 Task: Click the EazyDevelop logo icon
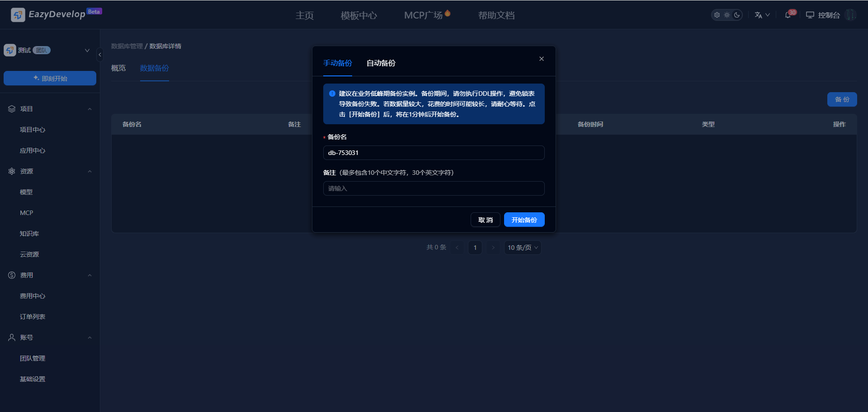pyautogui.click(x=18, y=15)
